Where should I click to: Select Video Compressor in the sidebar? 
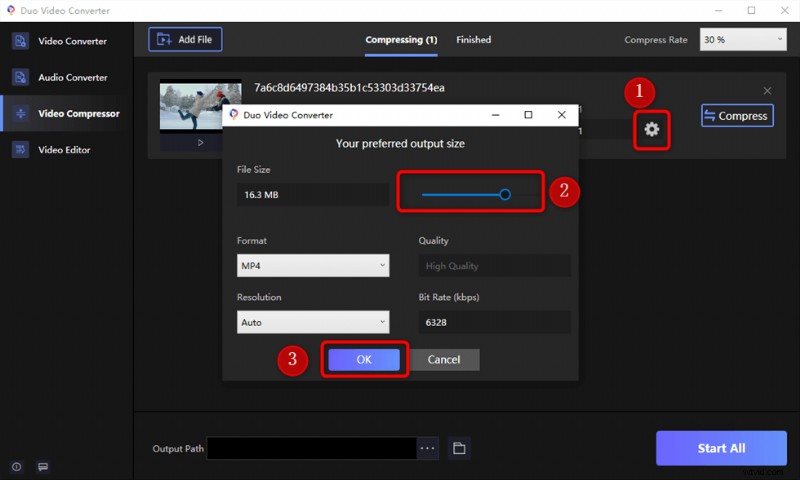(66, 113)
